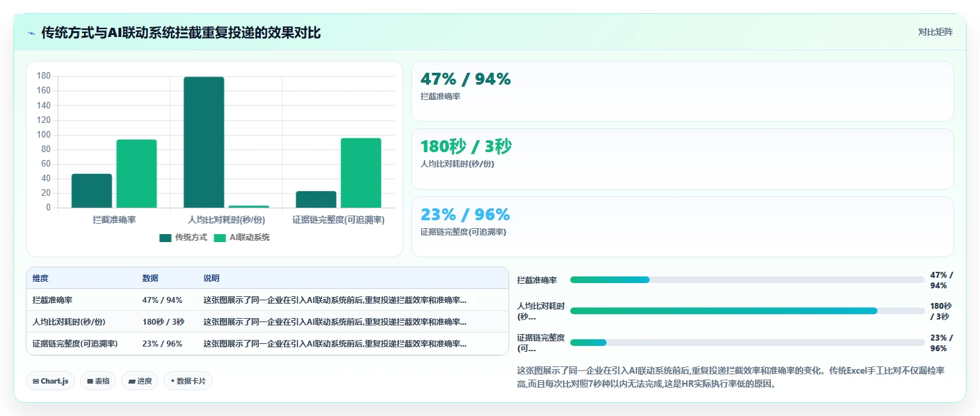980x416 pixels.
Task: Open the 23% / 96% data card
Action: click(x=683, y=227)
